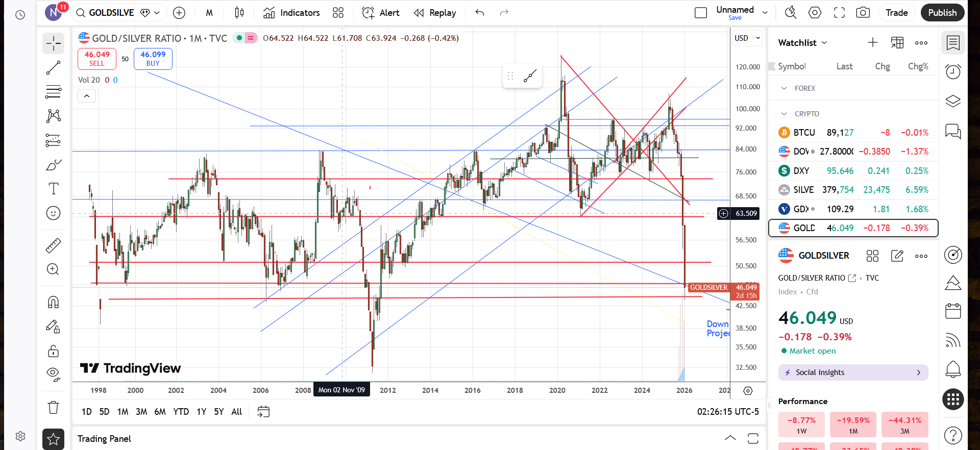
Task: Select the text annotation tool
Action: click(53, 189)
